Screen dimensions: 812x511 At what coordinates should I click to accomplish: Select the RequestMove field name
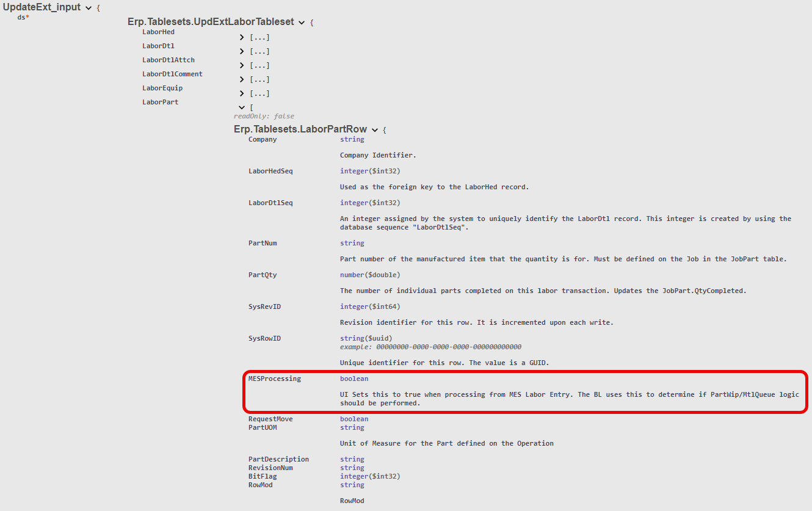click(x=270, y=419)
